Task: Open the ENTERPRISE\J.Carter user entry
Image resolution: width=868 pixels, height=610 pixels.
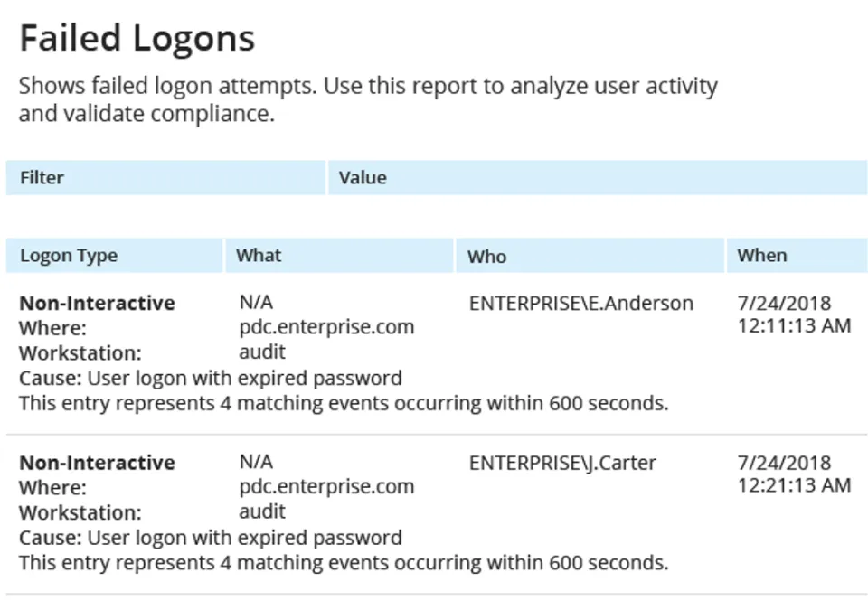Action: click(562, 464)
